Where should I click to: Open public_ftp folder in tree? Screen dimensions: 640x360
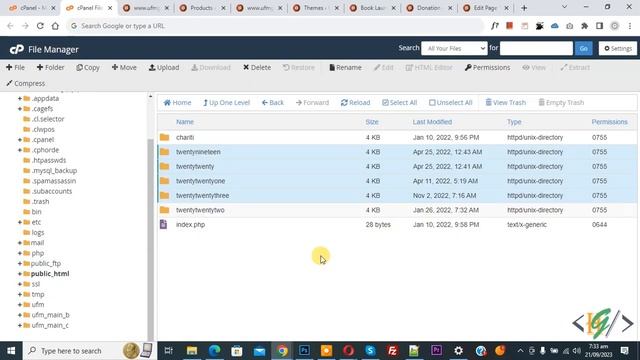tap(46, 263)
